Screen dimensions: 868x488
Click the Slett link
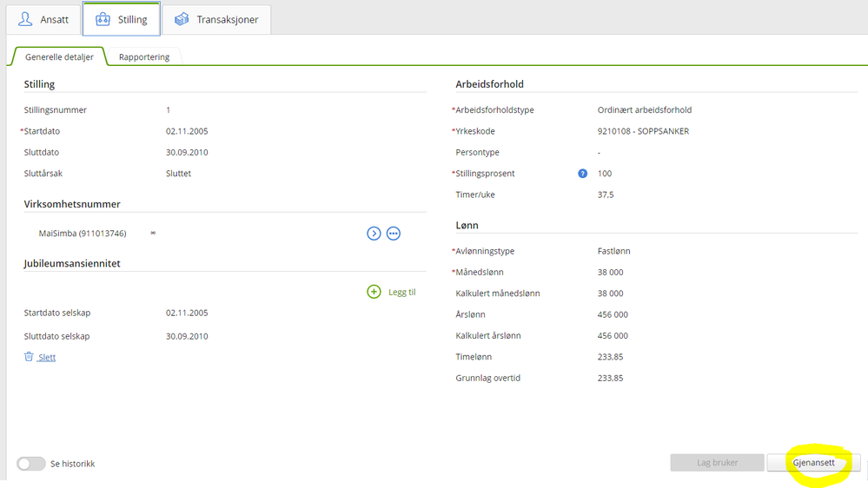coord(47,357)
